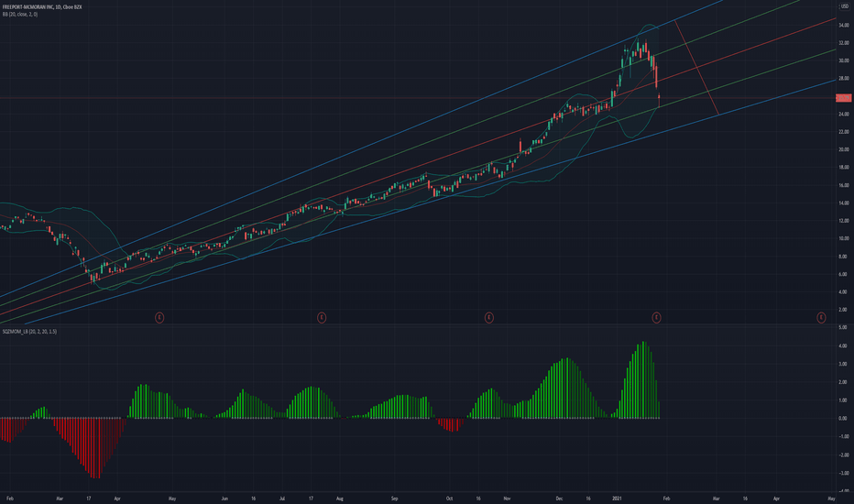
Task: Select the Freeport-McMoRan symbol title in legend
Action: 42,7
